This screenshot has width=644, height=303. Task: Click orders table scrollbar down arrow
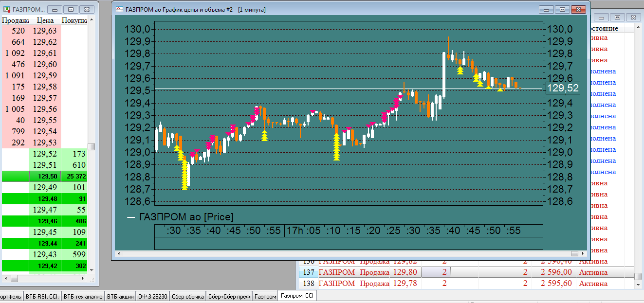[638, 285]
